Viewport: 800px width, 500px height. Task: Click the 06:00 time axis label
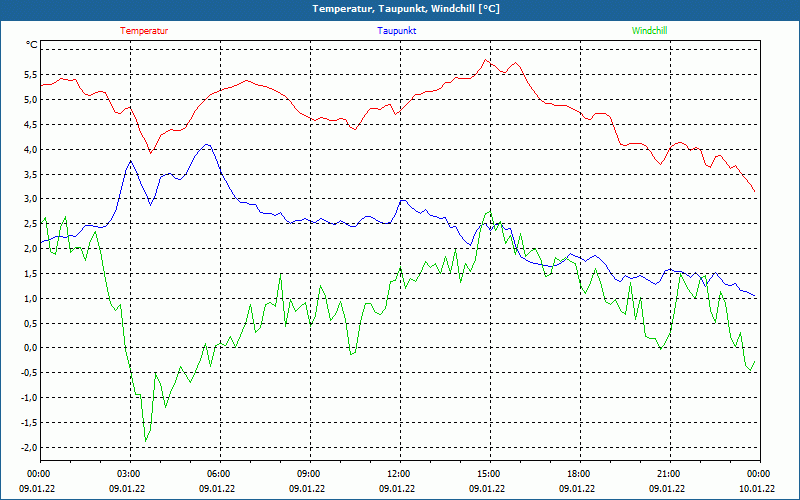point(219,474)
